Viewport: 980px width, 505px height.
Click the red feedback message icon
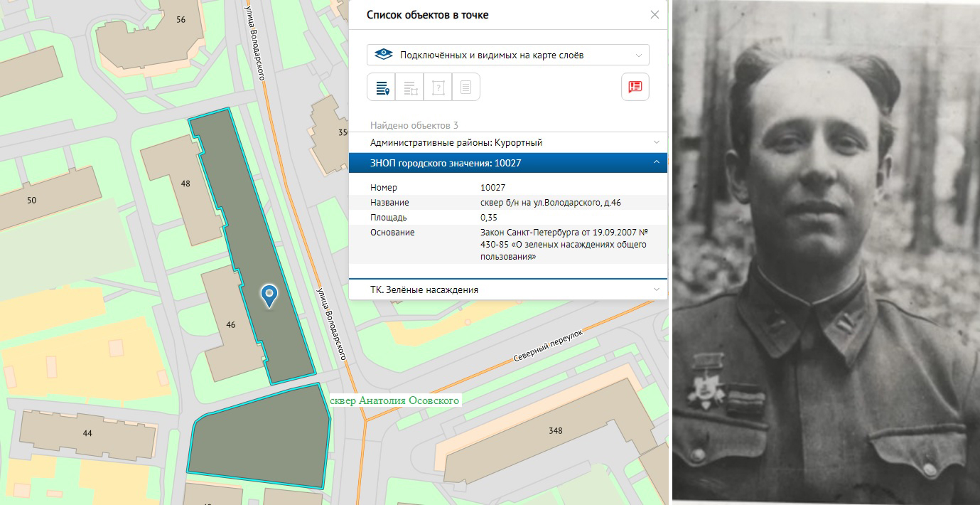[x=635, y=87]
